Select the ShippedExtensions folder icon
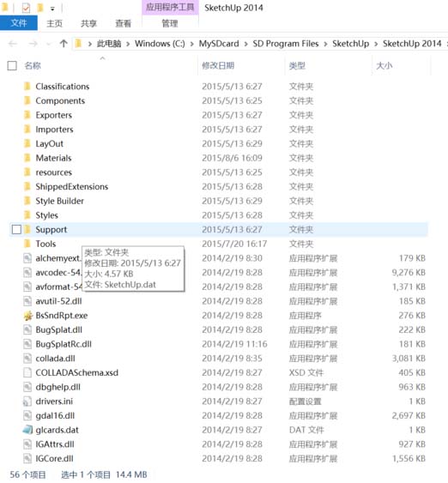Screen dimensions: 448x483 pyautogui.click(x=27, y=186)
